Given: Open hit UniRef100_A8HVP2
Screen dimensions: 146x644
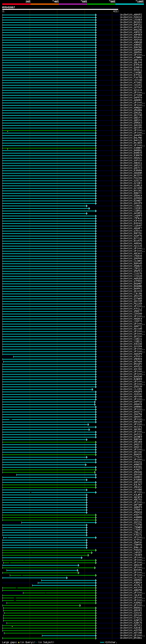Looking at the screenshot, I should click(x=131, y=15).
